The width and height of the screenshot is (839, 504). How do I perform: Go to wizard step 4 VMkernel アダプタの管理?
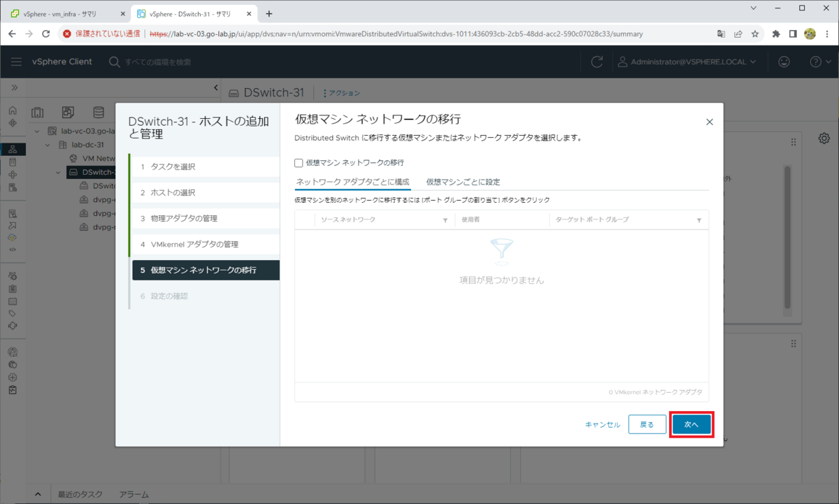coord(204,245)
